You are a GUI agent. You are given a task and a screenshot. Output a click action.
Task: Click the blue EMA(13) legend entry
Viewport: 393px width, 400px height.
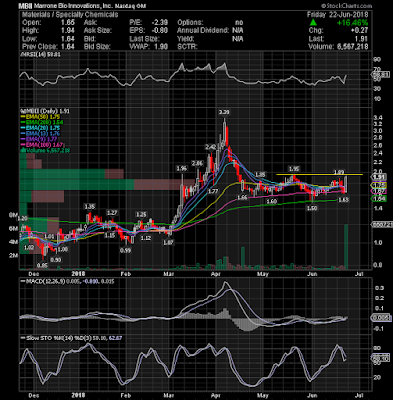point(40,133)
